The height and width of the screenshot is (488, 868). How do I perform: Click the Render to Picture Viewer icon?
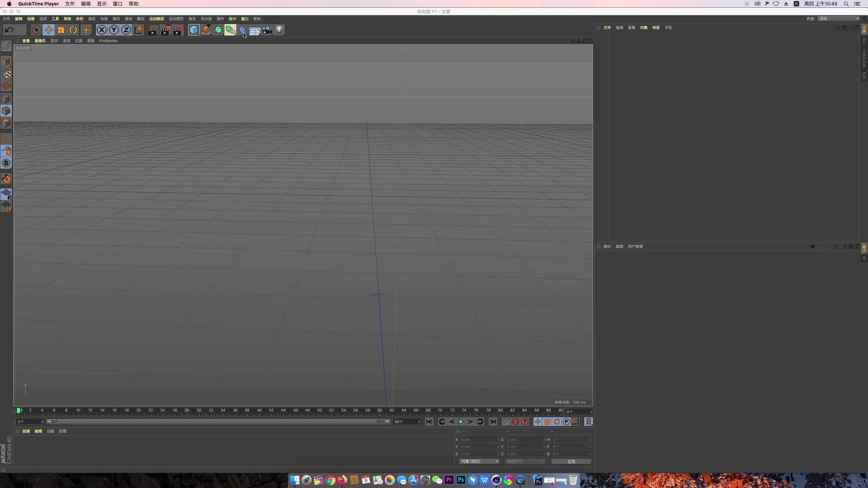pos(165,30)
